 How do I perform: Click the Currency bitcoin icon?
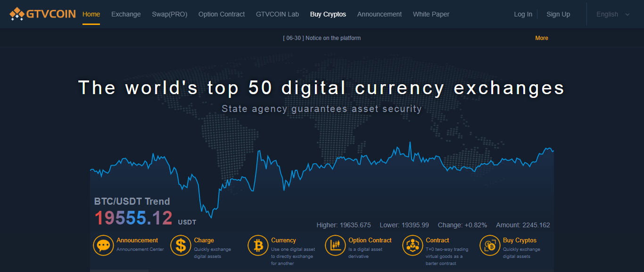(x=258, y=245)
